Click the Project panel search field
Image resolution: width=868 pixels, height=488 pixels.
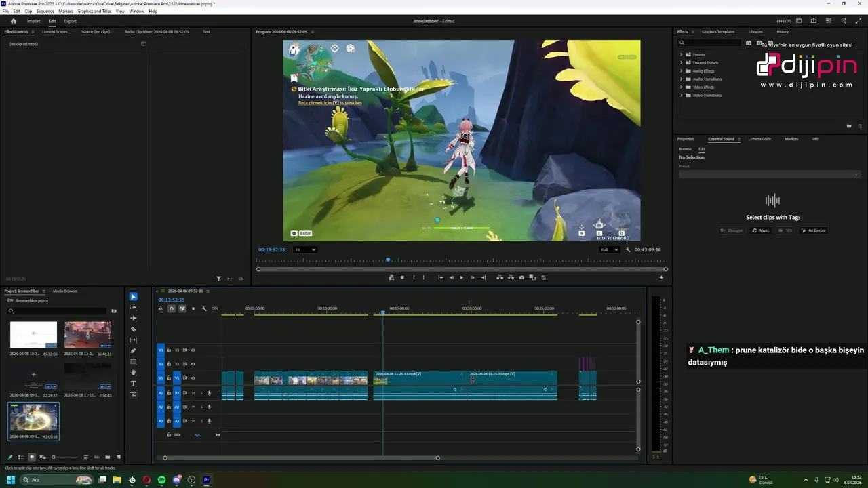58,311
